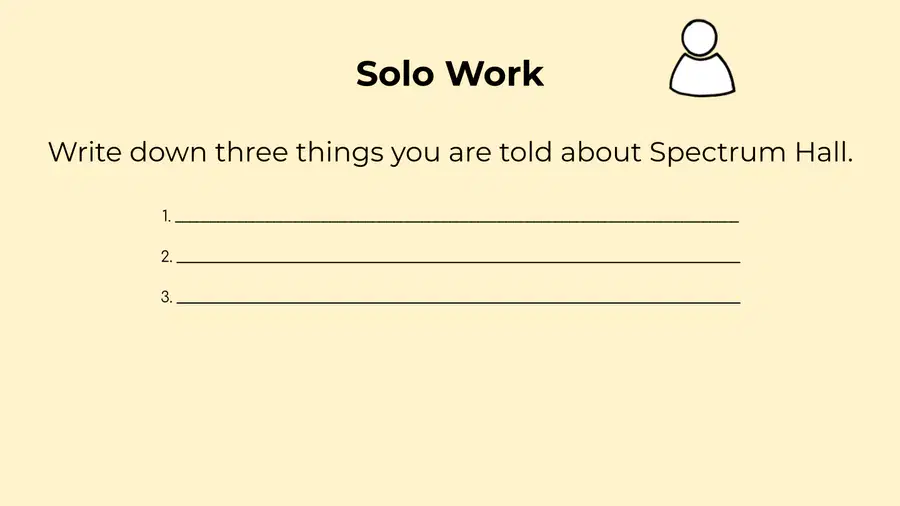Screen dimensions: 900x506
Task: Click the single person solo work icon
Action: click(x=701, y=58)
